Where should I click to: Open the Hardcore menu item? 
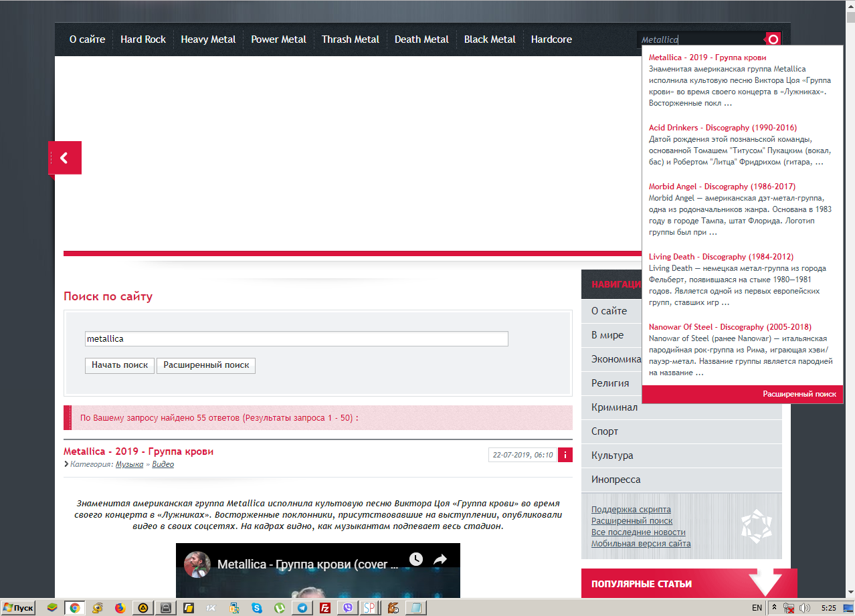(551, 39)
